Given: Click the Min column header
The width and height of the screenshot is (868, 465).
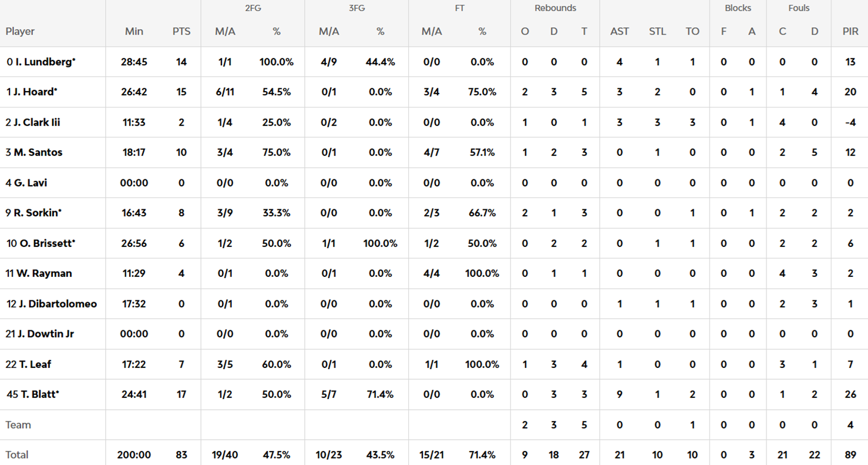Looking at the screenshot, I should pyautogui.click(x=134, y=32).
